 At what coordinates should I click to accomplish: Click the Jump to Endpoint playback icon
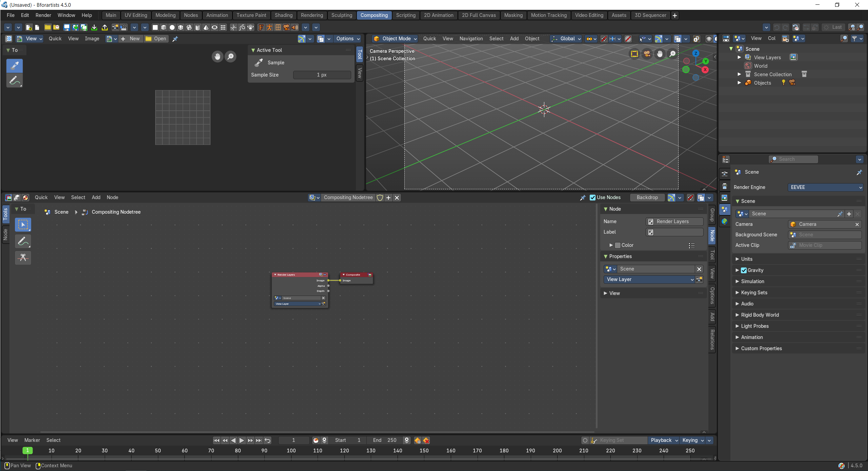coord(259,440)
